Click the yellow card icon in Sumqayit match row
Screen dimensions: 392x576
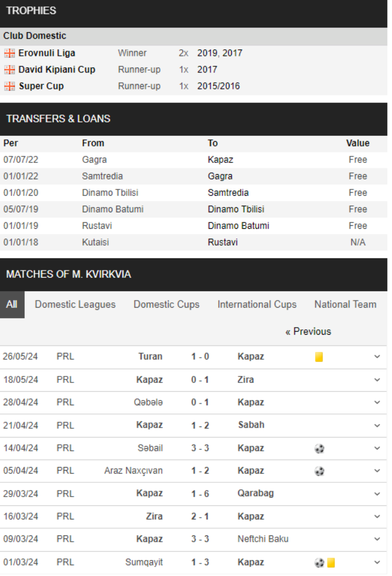331,562
